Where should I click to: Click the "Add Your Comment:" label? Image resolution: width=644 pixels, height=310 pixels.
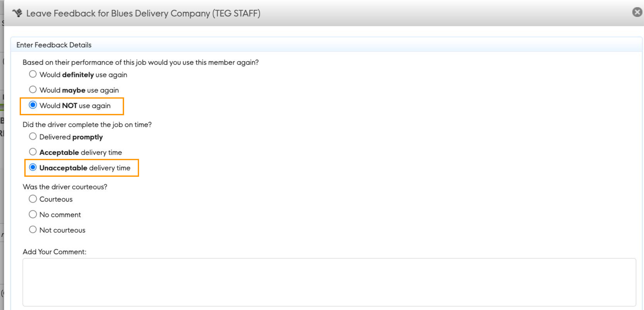[55, 252]
